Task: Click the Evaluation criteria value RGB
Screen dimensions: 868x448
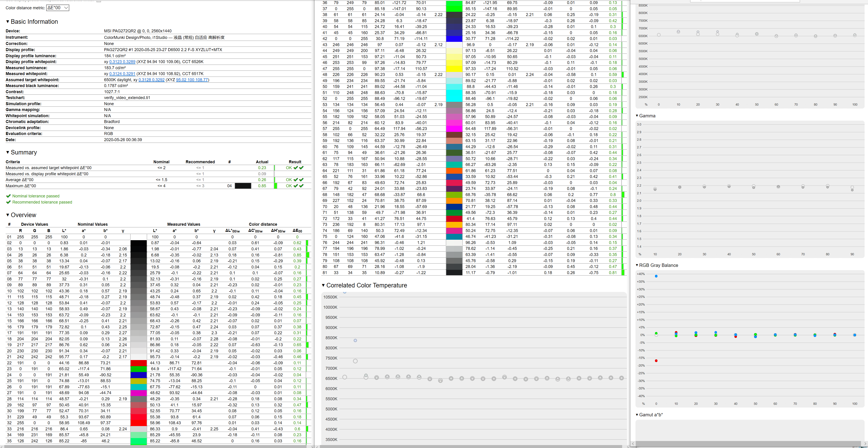Action: (108, 134)
